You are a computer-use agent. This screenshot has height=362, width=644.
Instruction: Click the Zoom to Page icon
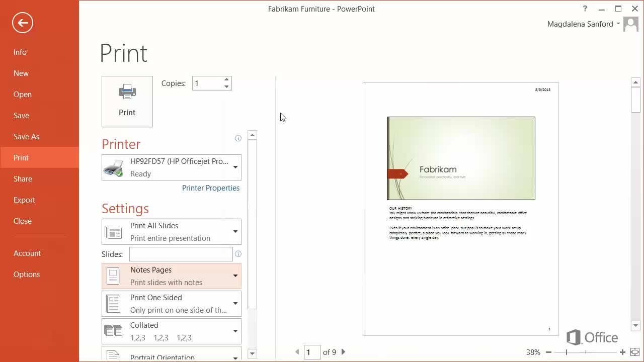[634, 352]
